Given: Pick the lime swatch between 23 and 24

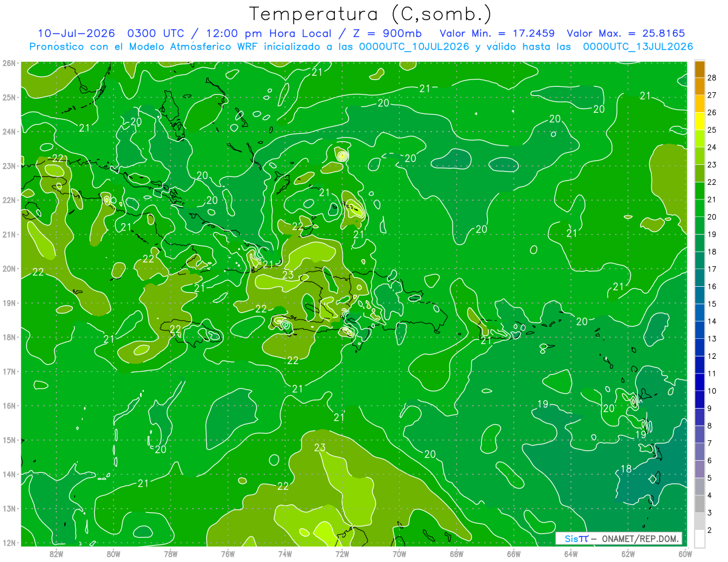Looking at the screenshot, I should (x=699, y=156).
